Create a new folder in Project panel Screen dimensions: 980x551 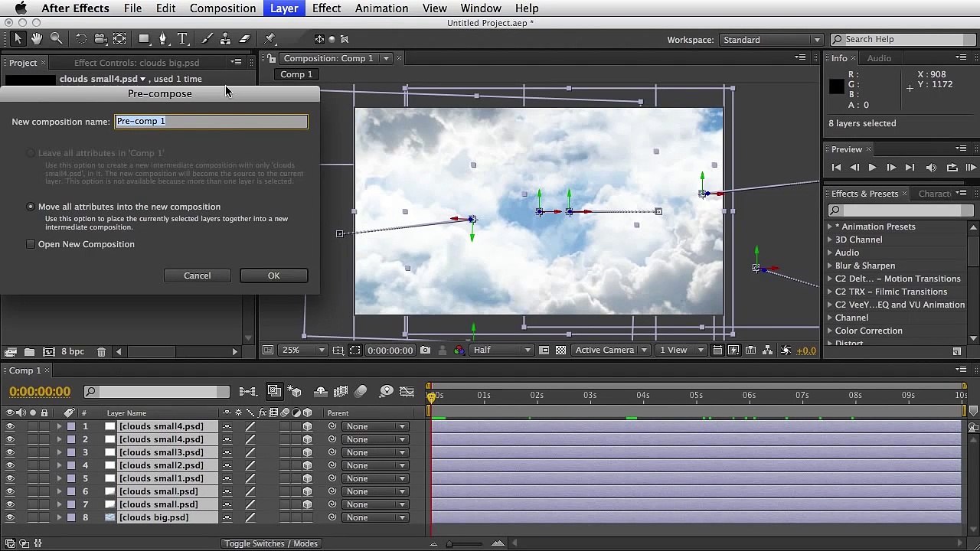pos(29,352)
